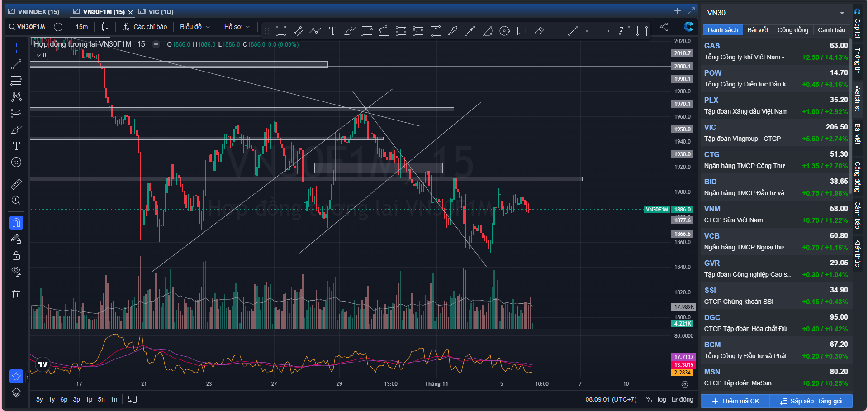Set the chart range to 1n
This screenshot has height=412, width=868.
click(114, 399)
